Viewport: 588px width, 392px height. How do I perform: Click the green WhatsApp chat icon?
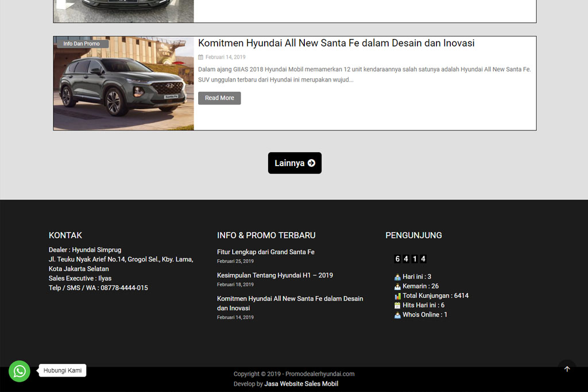coord(20,371)
